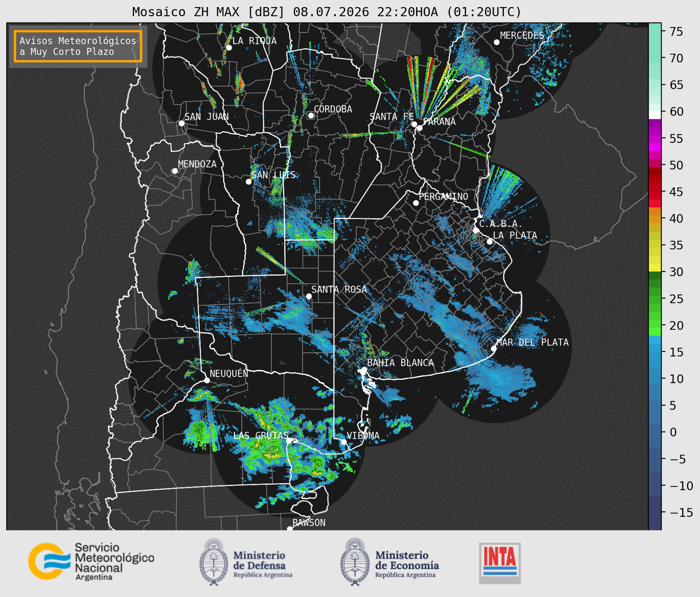Click the Neuquén station dot

coord(207,380)
